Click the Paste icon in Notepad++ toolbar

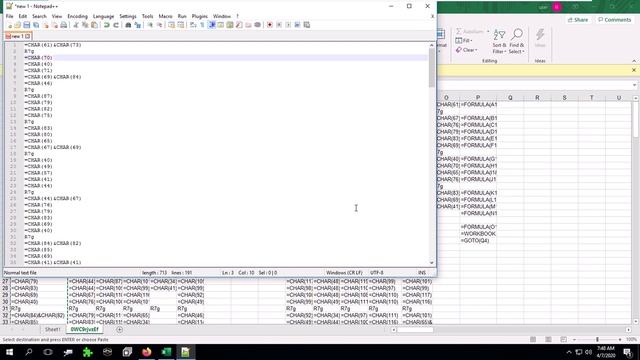(x=94, y=25)
